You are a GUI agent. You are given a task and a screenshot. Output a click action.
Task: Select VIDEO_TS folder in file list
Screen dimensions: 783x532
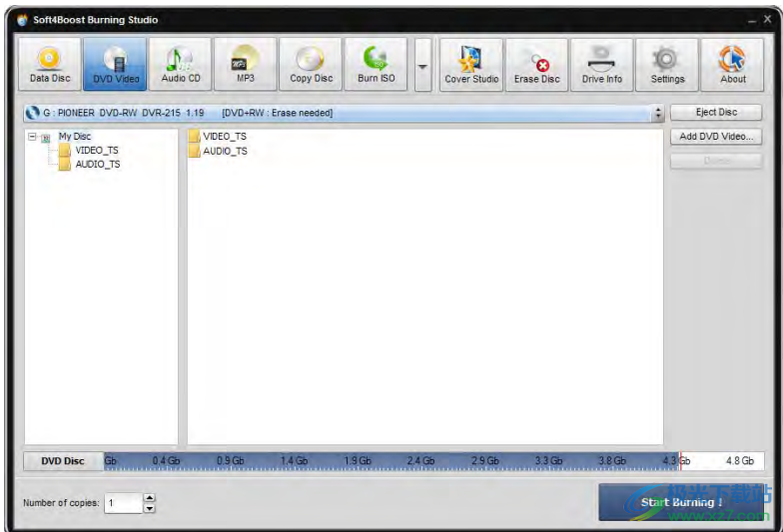pos(218,136)
